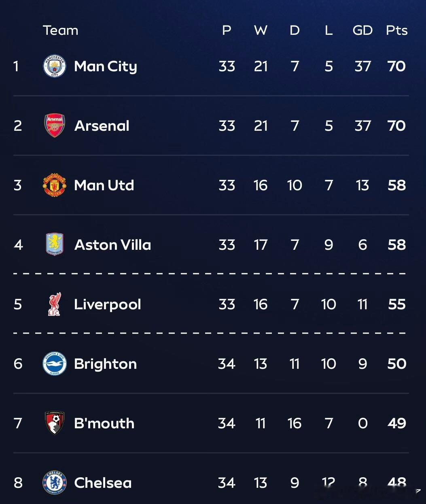Click the Aston Villa club crest
This screenshot has width=426, height=504.
55,245
